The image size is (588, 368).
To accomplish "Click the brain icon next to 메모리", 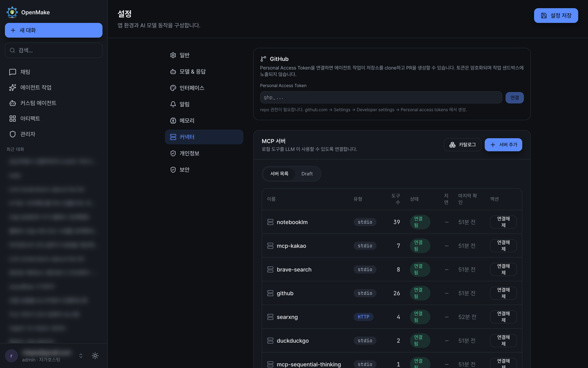I will point(173,120).
